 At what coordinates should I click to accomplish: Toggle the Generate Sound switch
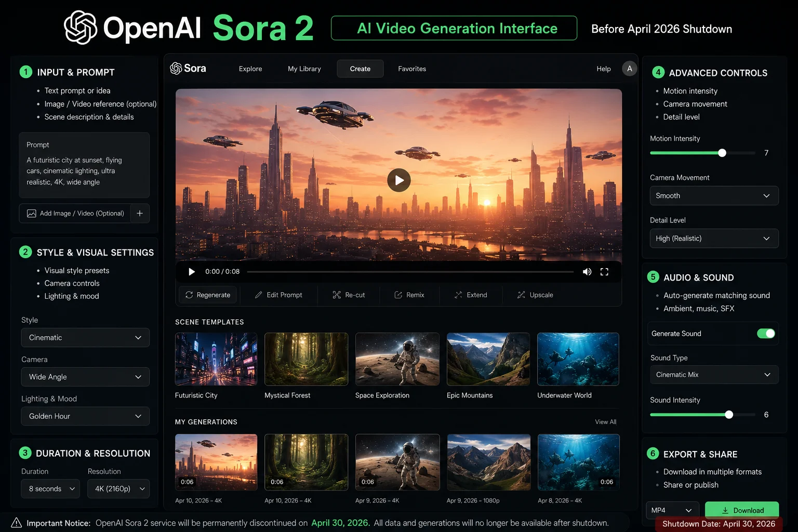[x=766, y=334]
